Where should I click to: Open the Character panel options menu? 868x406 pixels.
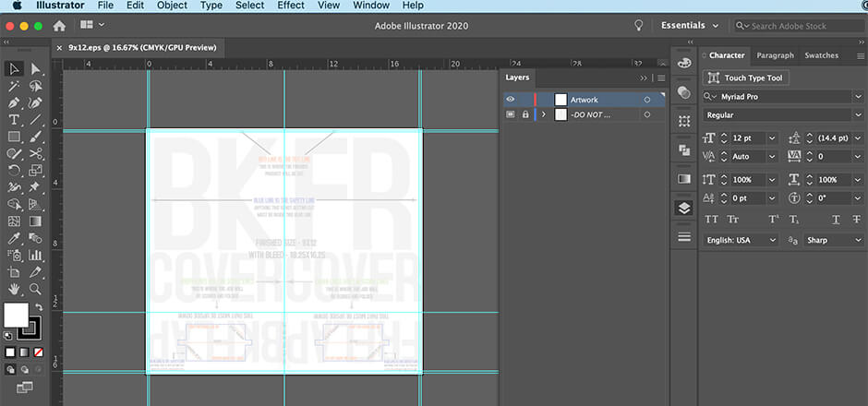[861, 56]
